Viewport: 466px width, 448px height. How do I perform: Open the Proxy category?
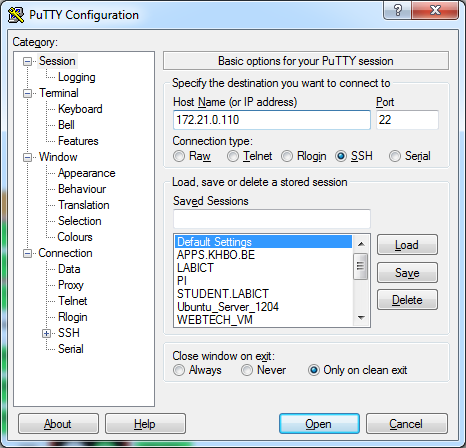[71, 285]
